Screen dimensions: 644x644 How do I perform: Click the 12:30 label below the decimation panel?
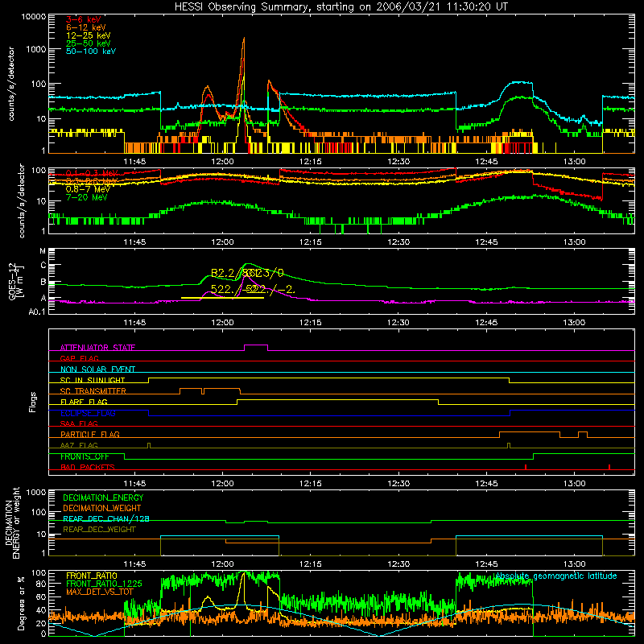(398, 564)
